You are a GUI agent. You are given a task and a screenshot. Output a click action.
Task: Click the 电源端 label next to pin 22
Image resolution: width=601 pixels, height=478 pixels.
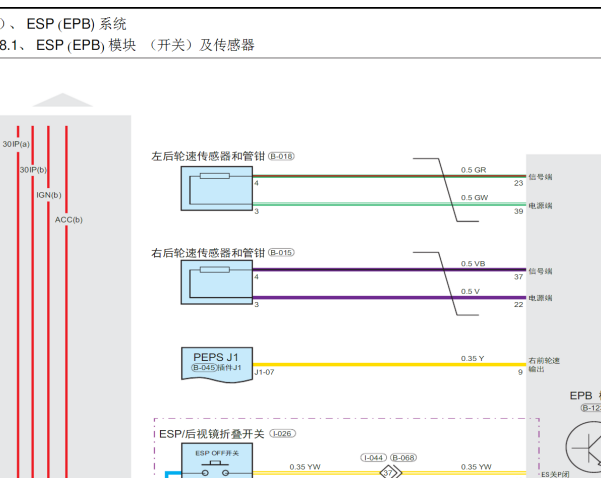pos(540,298)
